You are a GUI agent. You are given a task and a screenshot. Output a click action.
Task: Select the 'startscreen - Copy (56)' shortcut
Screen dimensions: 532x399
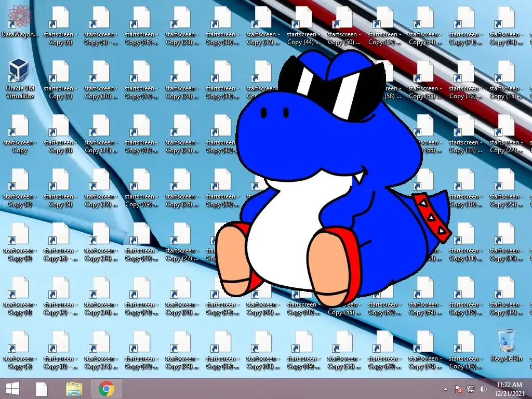point(344,351)
